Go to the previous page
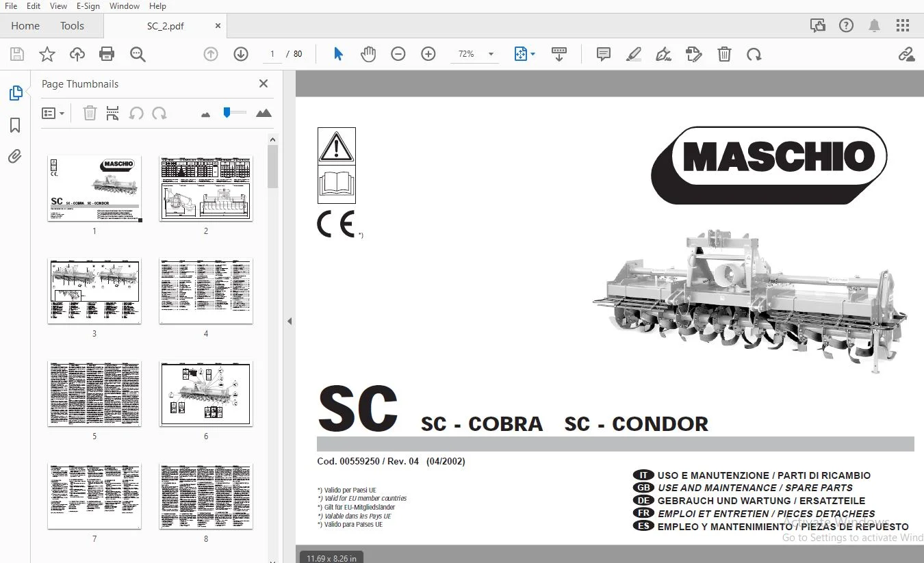 [x=211, y=54]
